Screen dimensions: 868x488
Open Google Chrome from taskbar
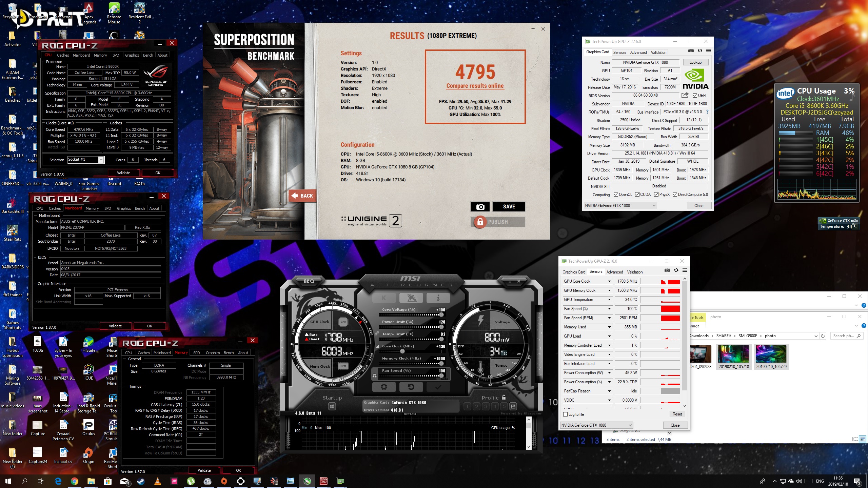[x=75, y=481]
